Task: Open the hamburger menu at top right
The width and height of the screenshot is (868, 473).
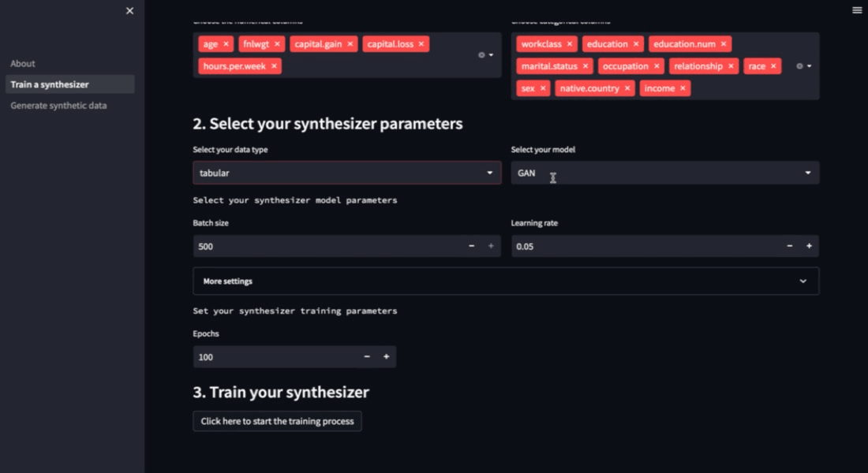Action: [x=857, y=10]
